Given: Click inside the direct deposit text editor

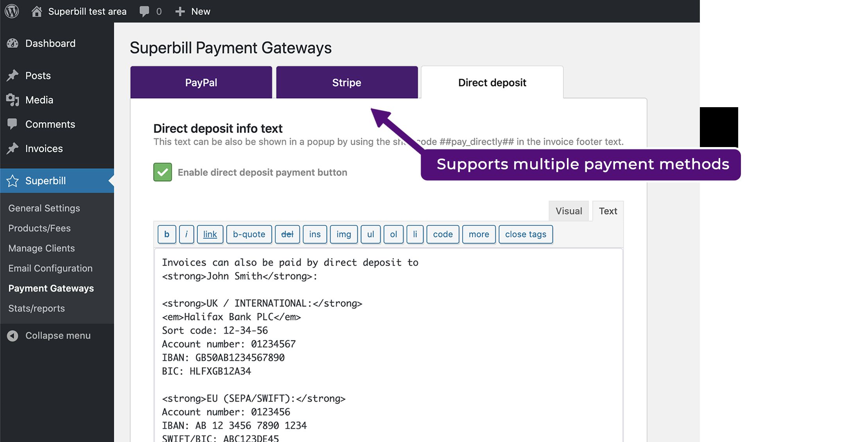Looking at the screenshot, I should pyautogui.click(x=388, y=345).
